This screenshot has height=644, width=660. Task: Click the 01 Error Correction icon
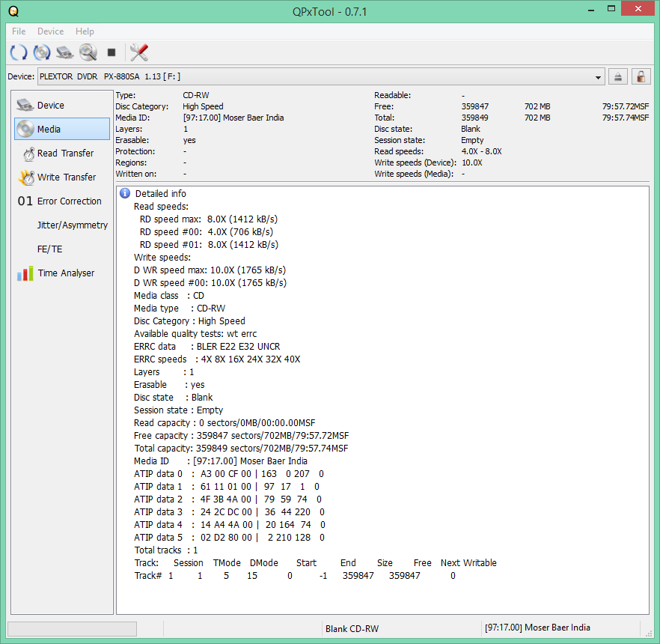pyautogui.click(x=25, y=201)
